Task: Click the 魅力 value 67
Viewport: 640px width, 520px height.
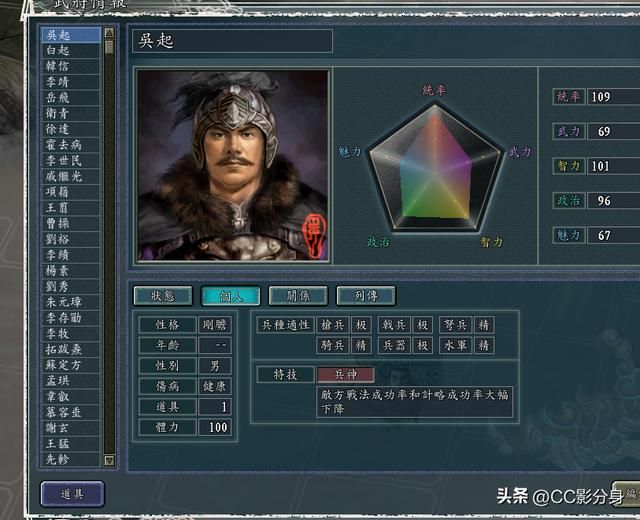Action: (613, 236)
